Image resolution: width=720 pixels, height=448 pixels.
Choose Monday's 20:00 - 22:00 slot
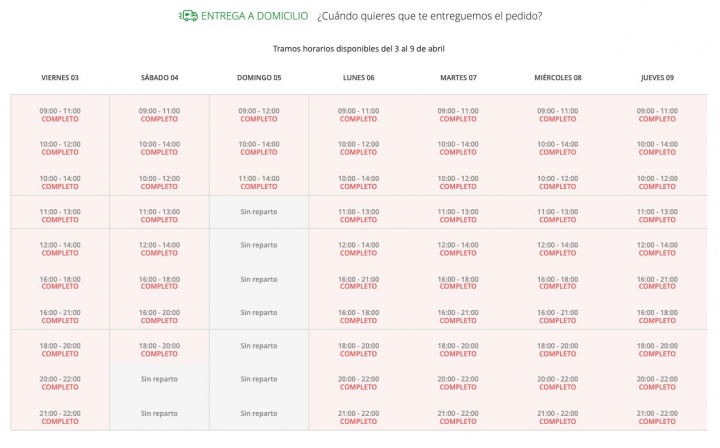pyautogui.click(x=358, y=383)
